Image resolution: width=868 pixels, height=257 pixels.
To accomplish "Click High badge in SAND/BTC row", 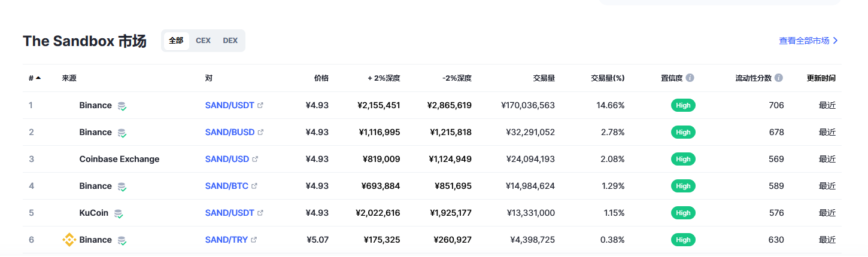I will coord(683,186).
